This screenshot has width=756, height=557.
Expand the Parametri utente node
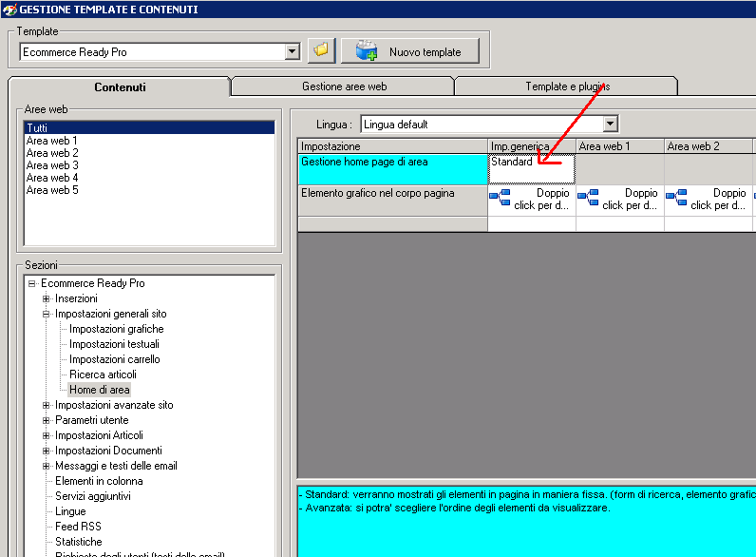click(x=47, y=420)
